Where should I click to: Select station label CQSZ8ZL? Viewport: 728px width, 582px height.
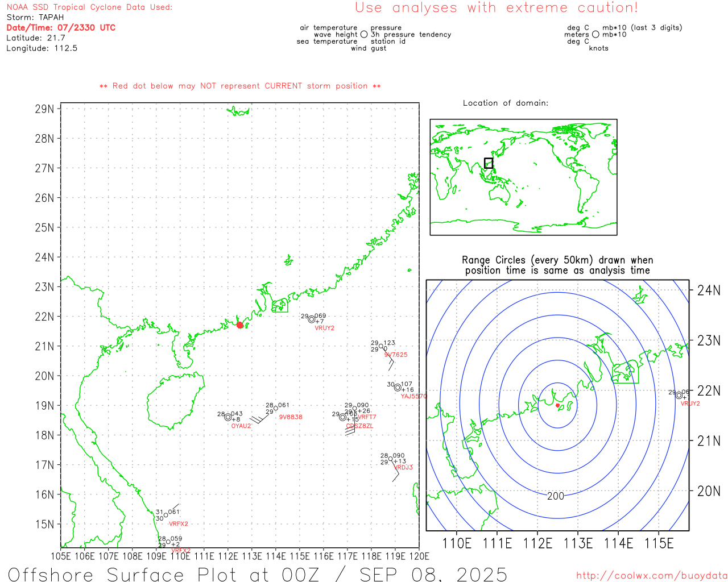(x=360, y=426)
